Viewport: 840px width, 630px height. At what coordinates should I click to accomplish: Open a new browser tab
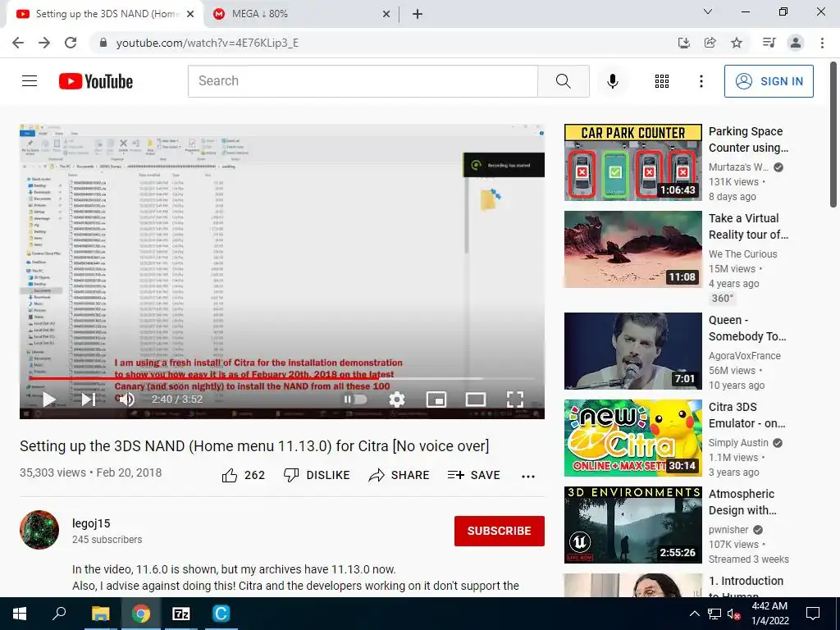[418, 15]
